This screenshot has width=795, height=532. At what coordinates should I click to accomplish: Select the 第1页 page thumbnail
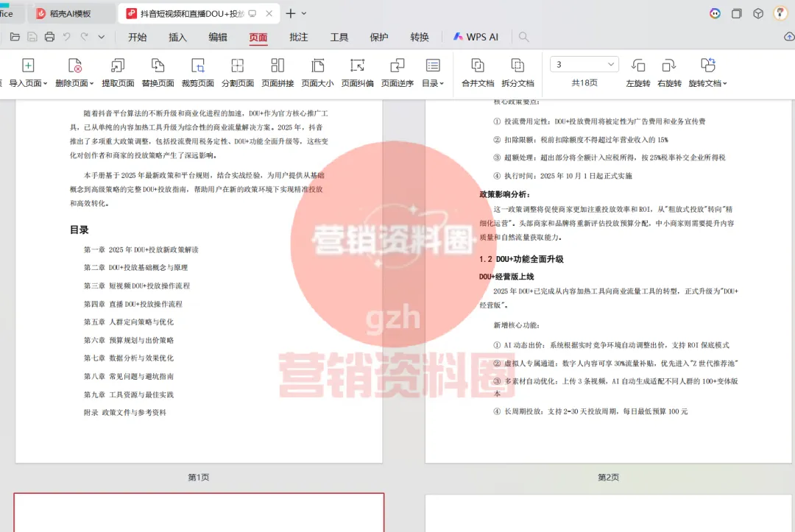click(199, 281)
